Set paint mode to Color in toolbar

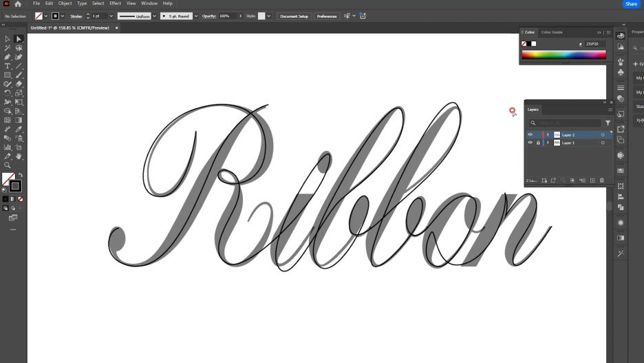click(x=6, y=199)
